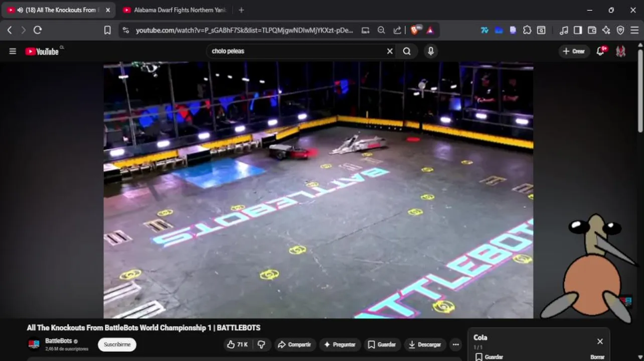Screen dimensions: 644x361
Task: Click the BattleBots video player
Action: [318, 190]
